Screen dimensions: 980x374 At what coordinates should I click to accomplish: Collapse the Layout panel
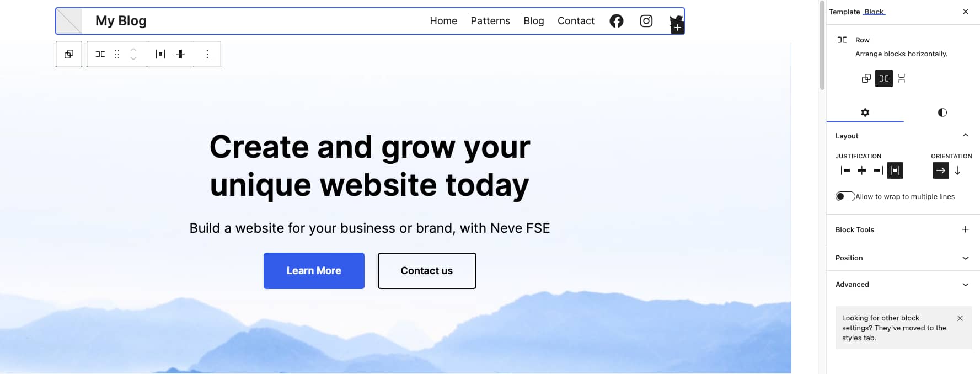[965, 136]
